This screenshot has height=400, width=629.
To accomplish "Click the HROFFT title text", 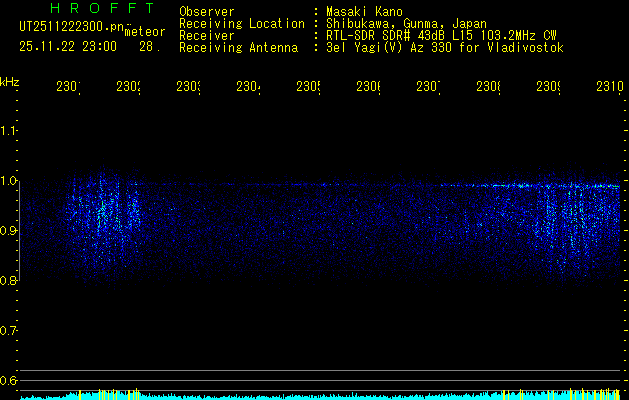I will point(103,8).
